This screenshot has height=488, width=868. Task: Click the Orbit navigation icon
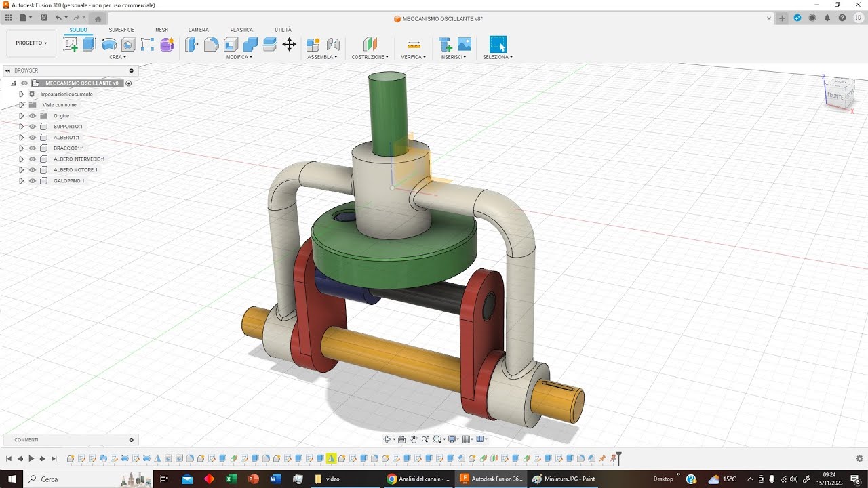[x=387, y=439]
